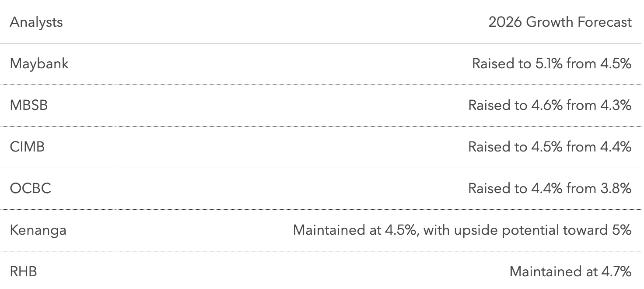
Task: Click the 5.1% figure in Maybank's row
Action: pos(549,63)
